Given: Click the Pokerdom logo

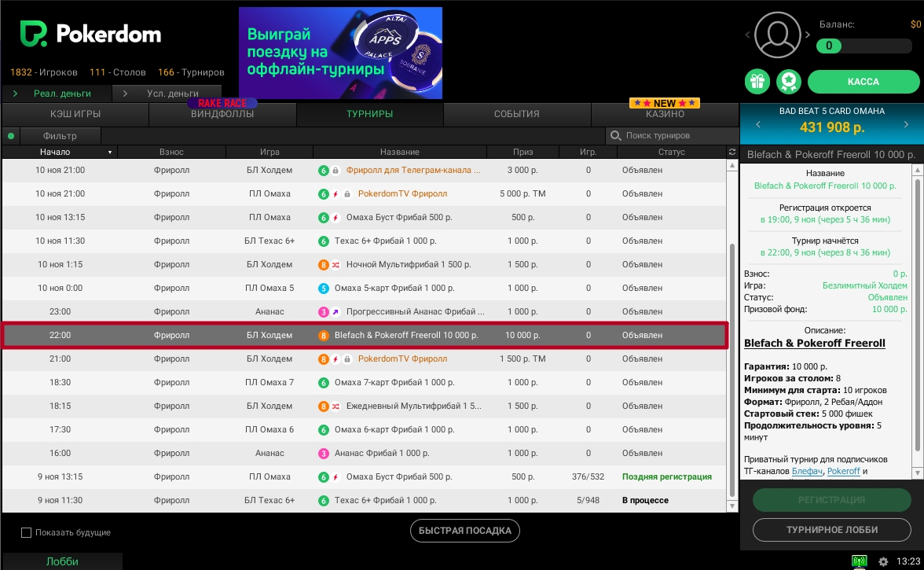Looking at the screenshot, I should click(91, 34).
